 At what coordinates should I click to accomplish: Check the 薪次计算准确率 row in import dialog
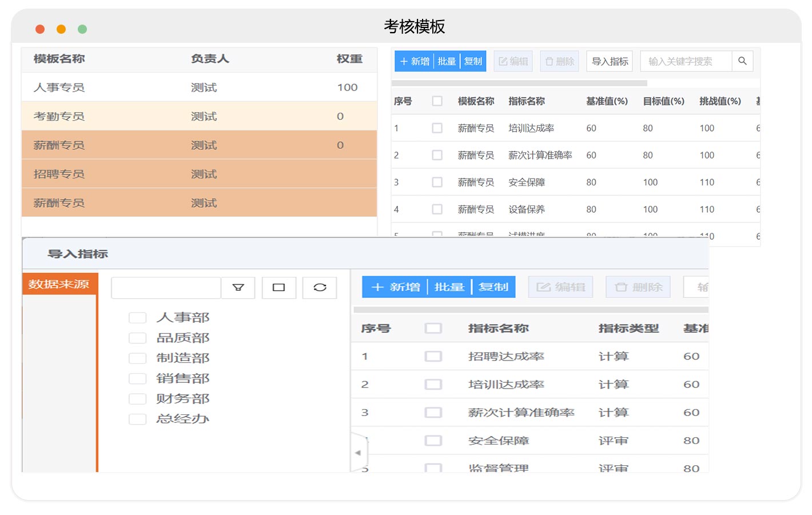(433, 413)
